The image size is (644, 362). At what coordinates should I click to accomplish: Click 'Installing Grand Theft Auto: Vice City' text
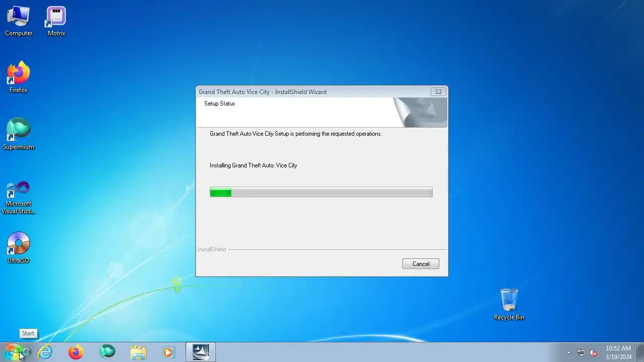pos(254,165)
